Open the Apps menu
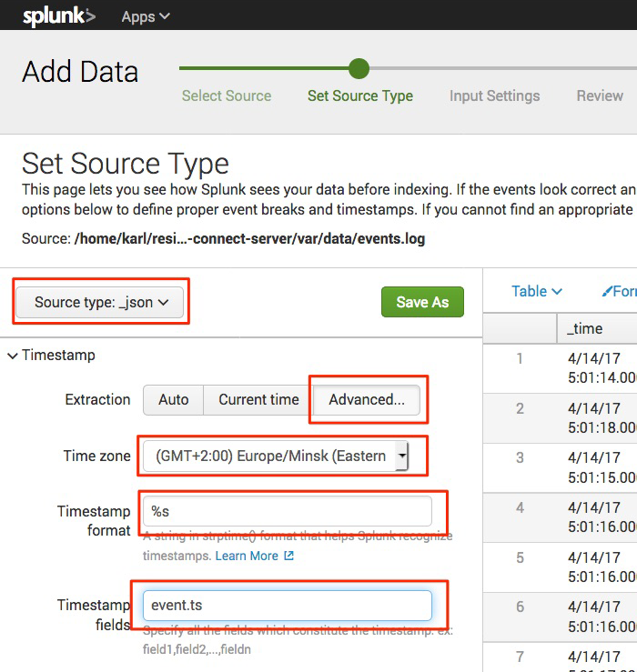The width and height of the screenshot is (637, 672). click(x=146, y=16)
